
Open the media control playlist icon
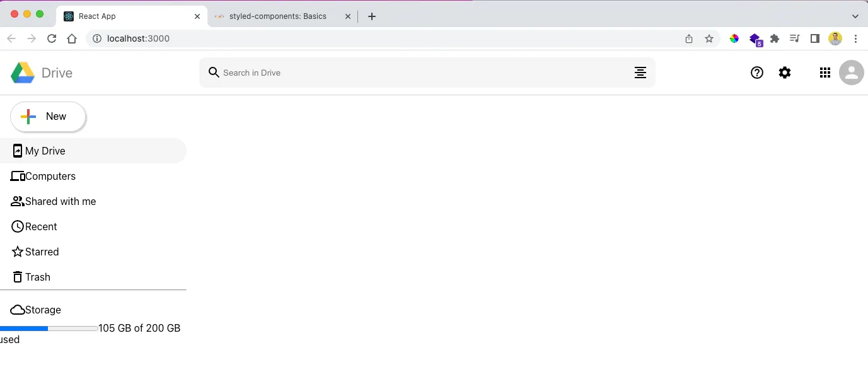point(795,38)
